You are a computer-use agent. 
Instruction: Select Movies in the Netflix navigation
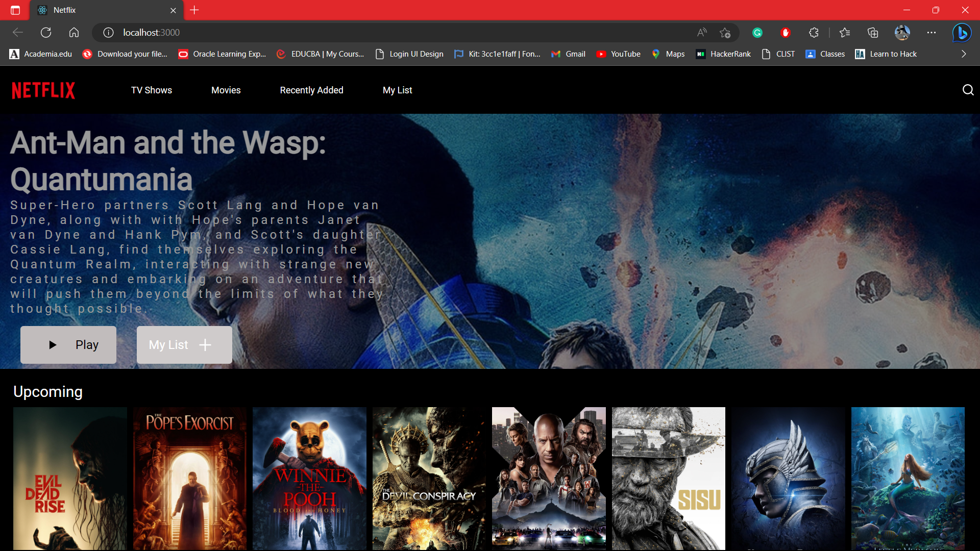226,90
